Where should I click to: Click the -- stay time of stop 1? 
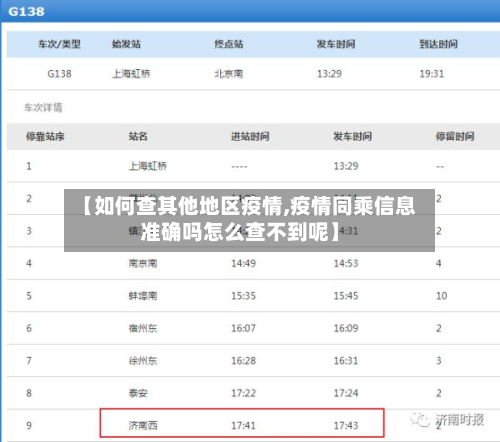pos(440,166)
